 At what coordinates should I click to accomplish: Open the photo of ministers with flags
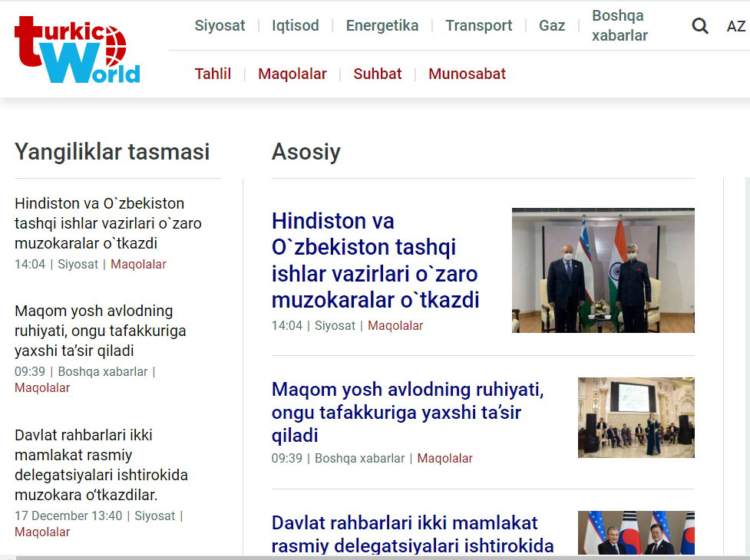pyautogui.click(x=603, y=271)
